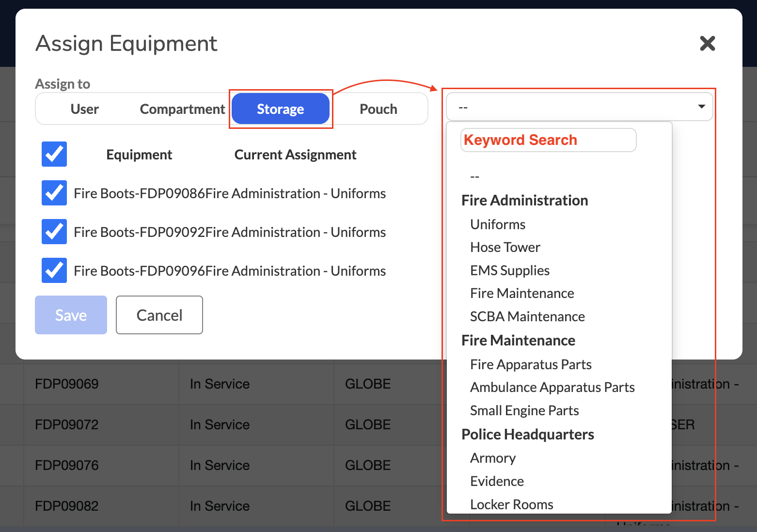Select the Storage tab
The height and width of the screenshot is (532, 757).
tap(281, 109)
